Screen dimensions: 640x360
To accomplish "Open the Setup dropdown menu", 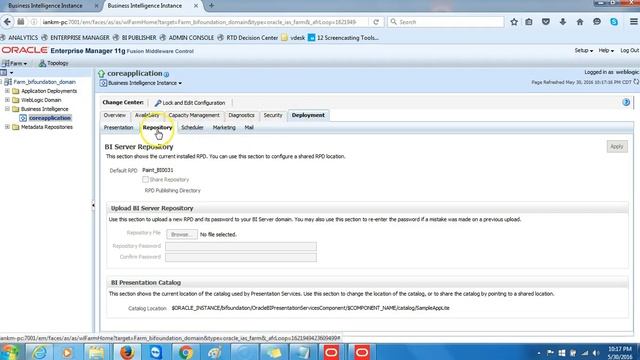I will click(x=584, y=51).
